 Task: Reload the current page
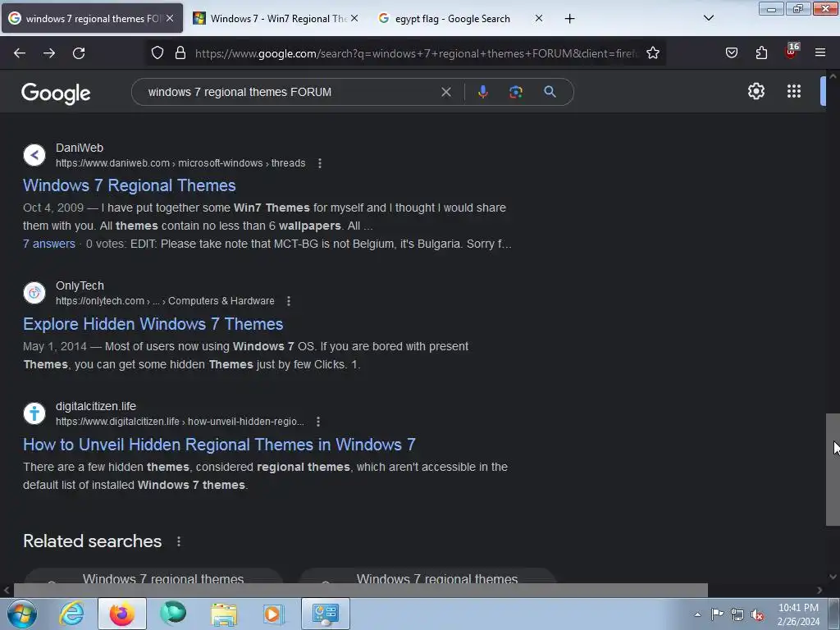tap(79, 53)
